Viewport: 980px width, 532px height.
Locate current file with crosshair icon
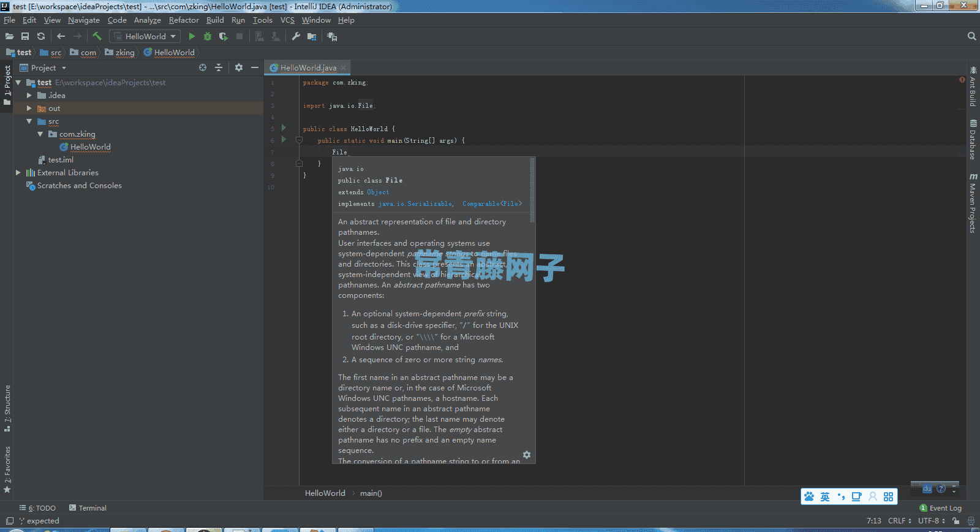point(203,67)
